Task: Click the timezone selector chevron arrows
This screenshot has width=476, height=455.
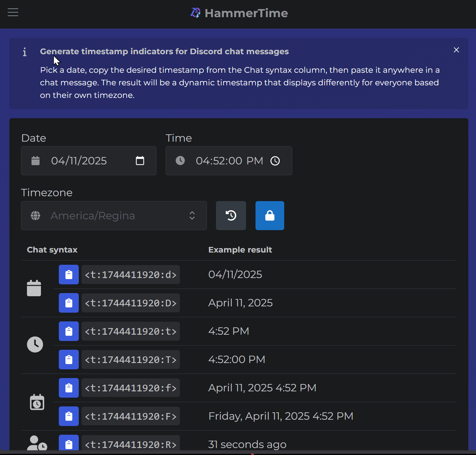Action: pos(192,215)
